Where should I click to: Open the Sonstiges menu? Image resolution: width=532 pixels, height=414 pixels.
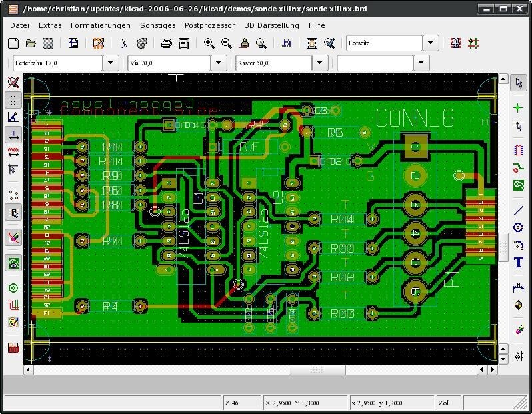pos(158,25)
